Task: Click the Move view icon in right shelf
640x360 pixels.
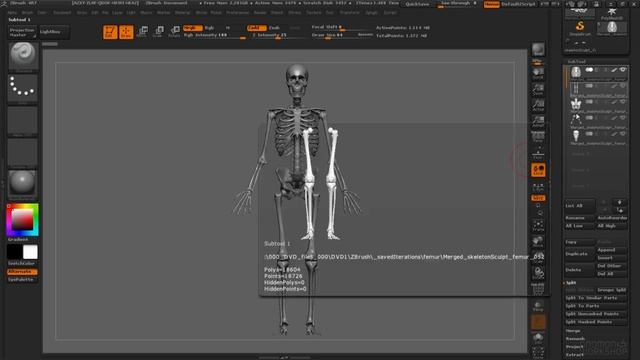Action: pos(538,242)
